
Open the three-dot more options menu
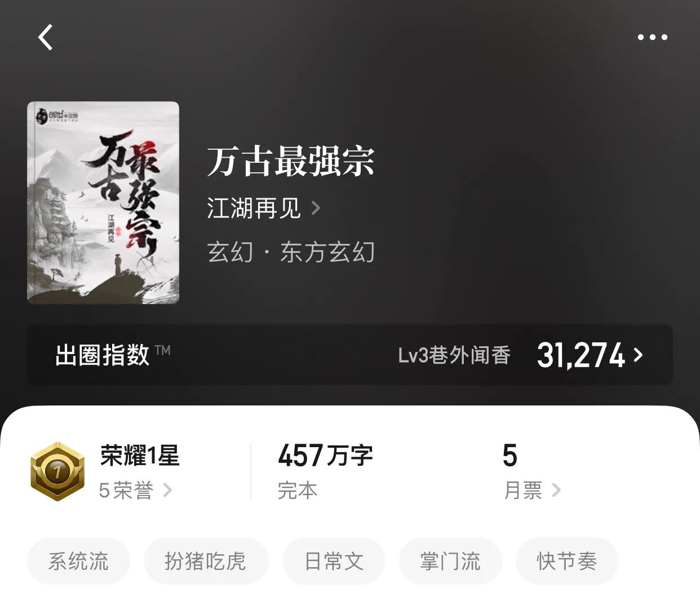(652, 37)
